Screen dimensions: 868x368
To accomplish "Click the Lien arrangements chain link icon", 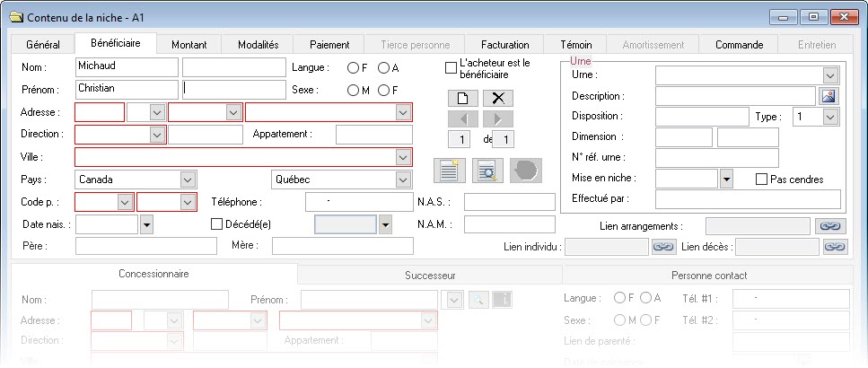I will [x=830, y=226].
